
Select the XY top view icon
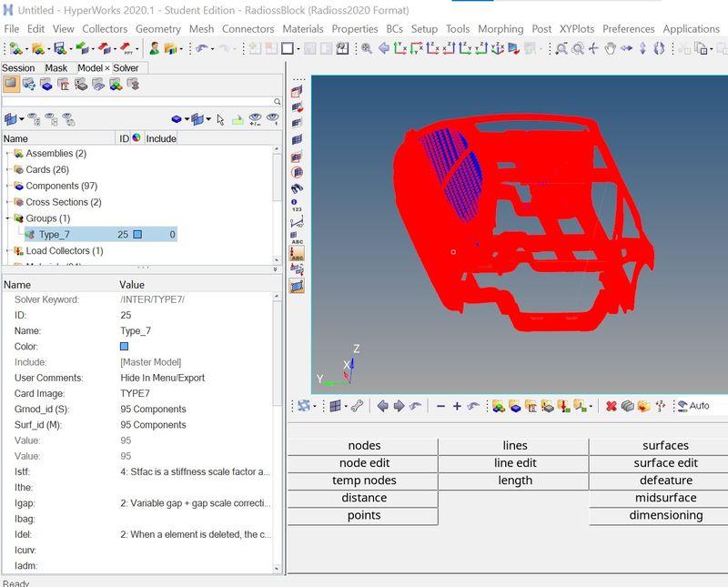[x=400, y=48]
